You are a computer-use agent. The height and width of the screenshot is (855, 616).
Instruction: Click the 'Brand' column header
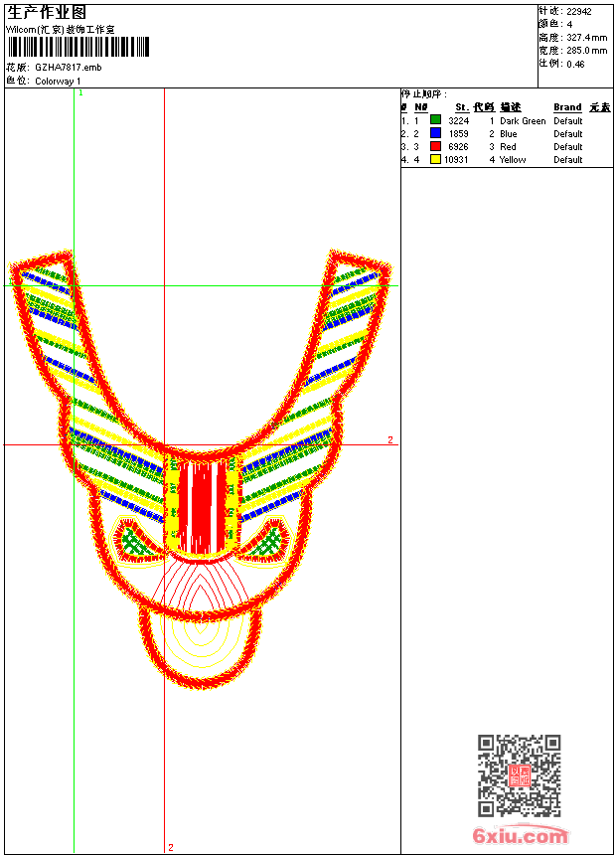click(567, 107)
